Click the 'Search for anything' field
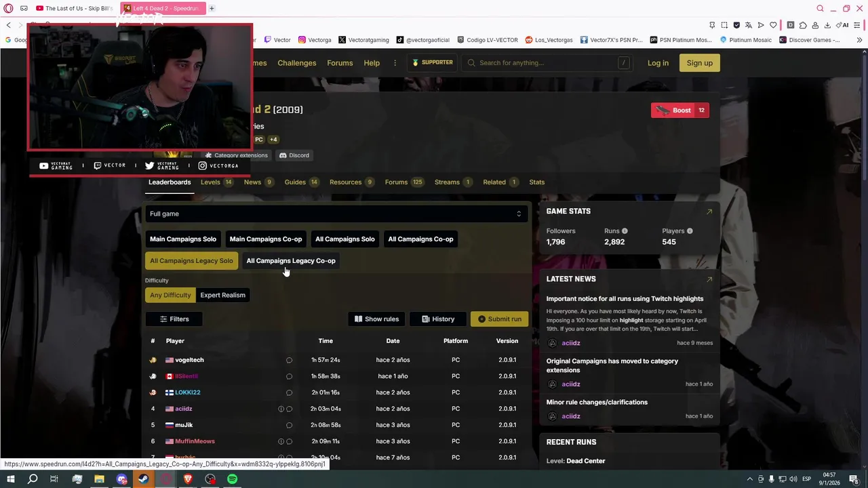 click(547, 63)
